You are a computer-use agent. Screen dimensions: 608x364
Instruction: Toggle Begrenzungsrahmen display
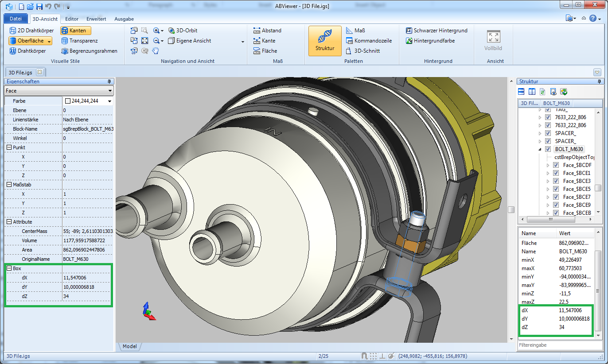click(x=89, y=51)
